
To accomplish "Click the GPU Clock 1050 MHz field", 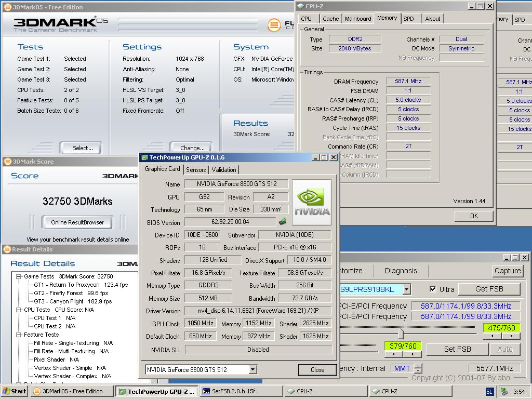I will [201, 323].
